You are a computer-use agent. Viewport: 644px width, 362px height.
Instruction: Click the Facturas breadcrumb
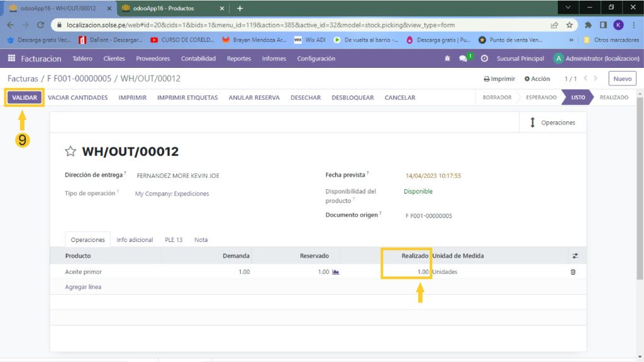(x=21, y=79)
